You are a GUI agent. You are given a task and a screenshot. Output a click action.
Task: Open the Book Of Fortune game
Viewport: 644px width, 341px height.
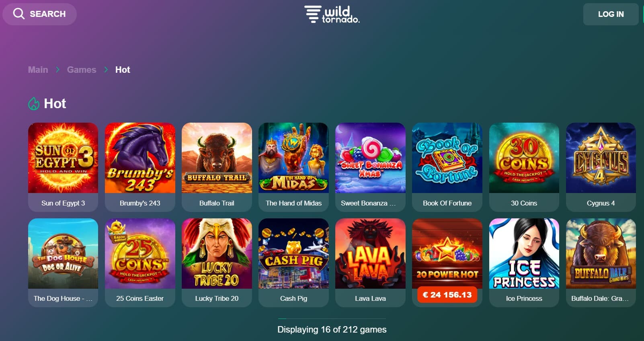pos(447,167)
